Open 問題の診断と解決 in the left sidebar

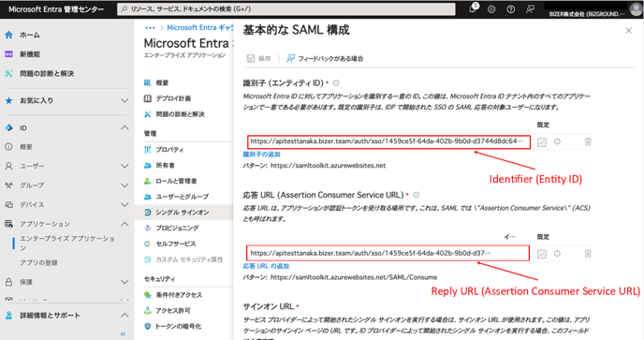[x=47, y=74]
